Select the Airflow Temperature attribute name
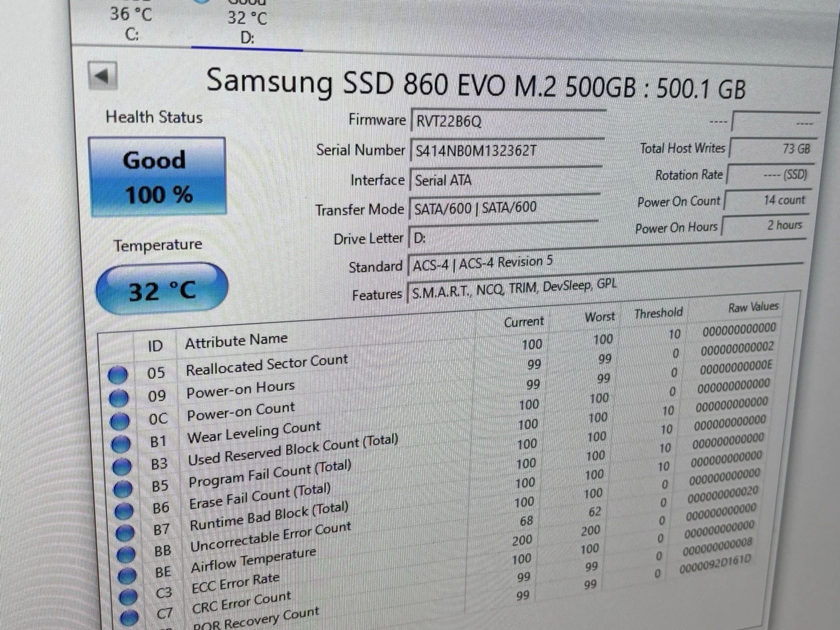 [254, 560]
